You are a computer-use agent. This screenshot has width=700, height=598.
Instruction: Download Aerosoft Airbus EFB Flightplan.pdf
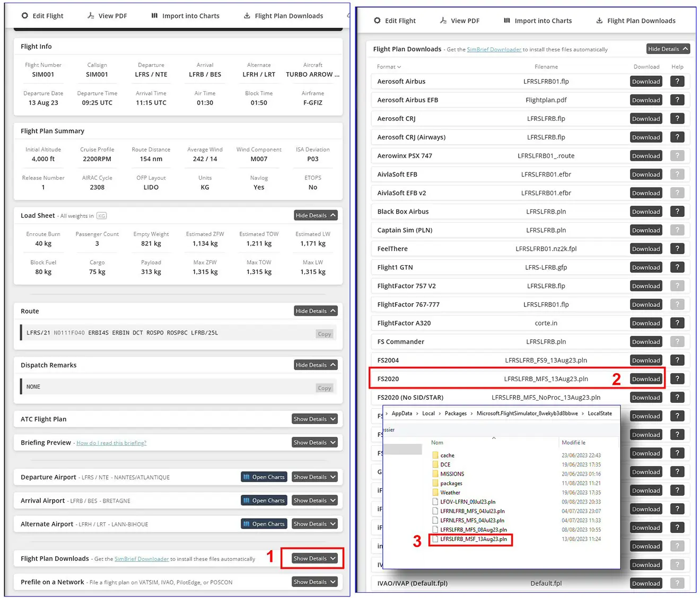(x=645, y=100)
